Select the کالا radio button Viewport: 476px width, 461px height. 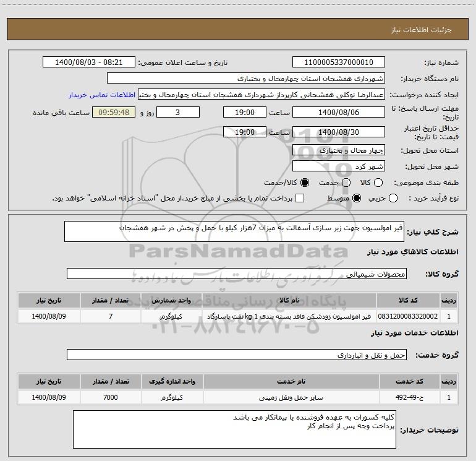[378, 183]
